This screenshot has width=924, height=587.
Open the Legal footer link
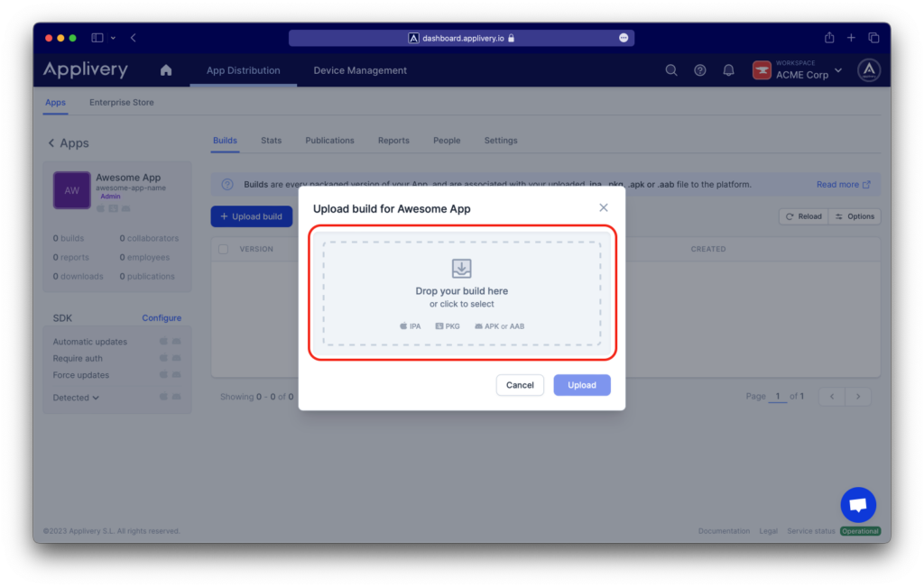coord(768,530)
